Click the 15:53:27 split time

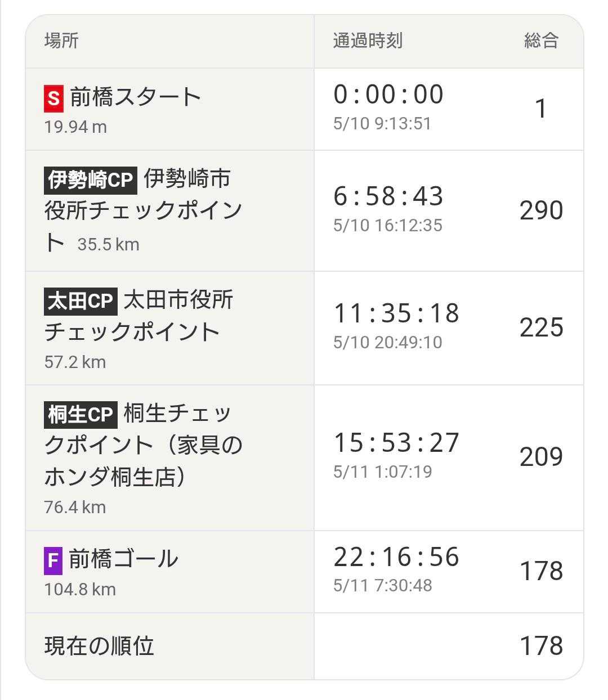coord(396,443)
